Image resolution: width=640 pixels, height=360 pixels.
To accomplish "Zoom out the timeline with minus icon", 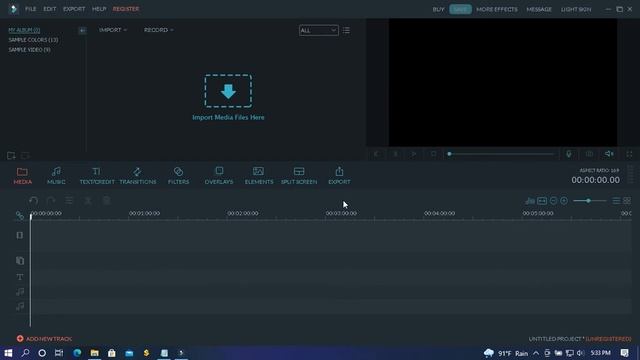I will [x=553, y=201].
